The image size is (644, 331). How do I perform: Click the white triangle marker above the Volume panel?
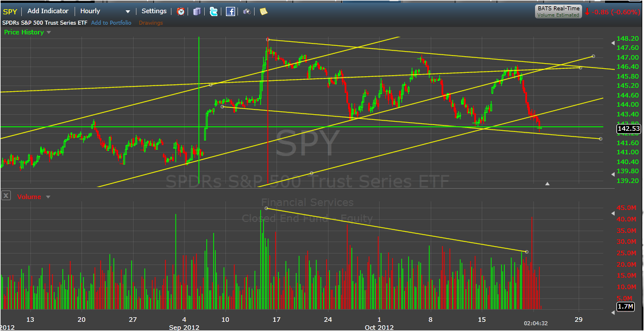click(547, 184)
